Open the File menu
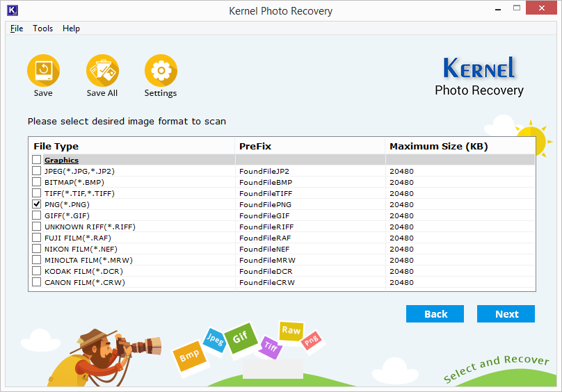 tap(17, 28)
